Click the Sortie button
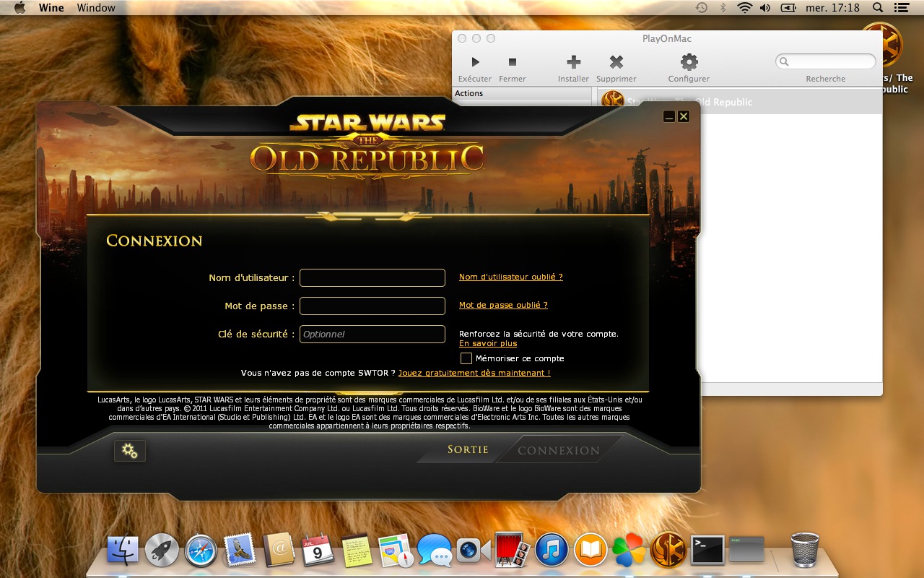 click(x=468, y=449)
